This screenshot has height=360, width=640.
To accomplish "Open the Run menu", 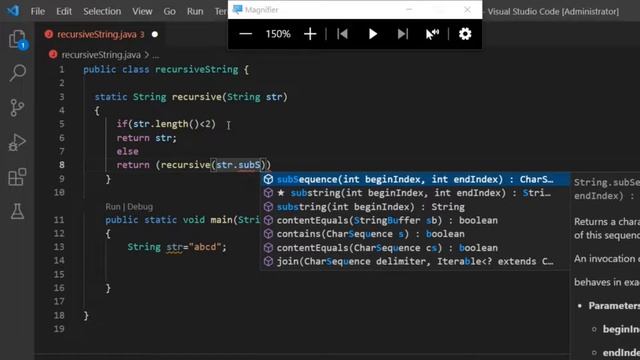I will click(x=195, y=11).
